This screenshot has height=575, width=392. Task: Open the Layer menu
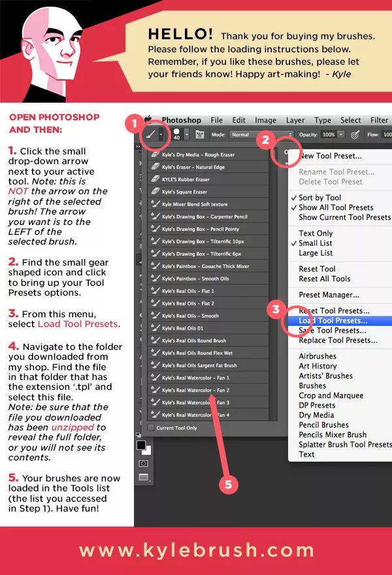click(295, 120)
